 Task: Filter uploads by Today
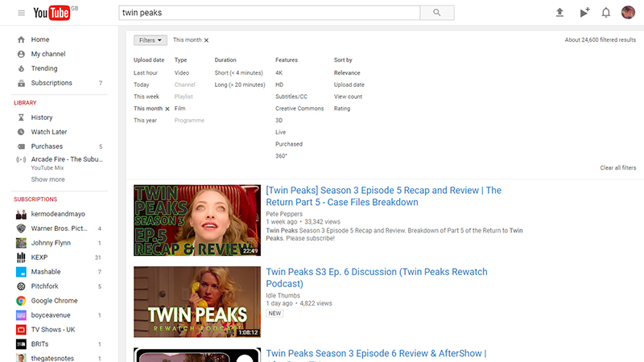[142, 84]
